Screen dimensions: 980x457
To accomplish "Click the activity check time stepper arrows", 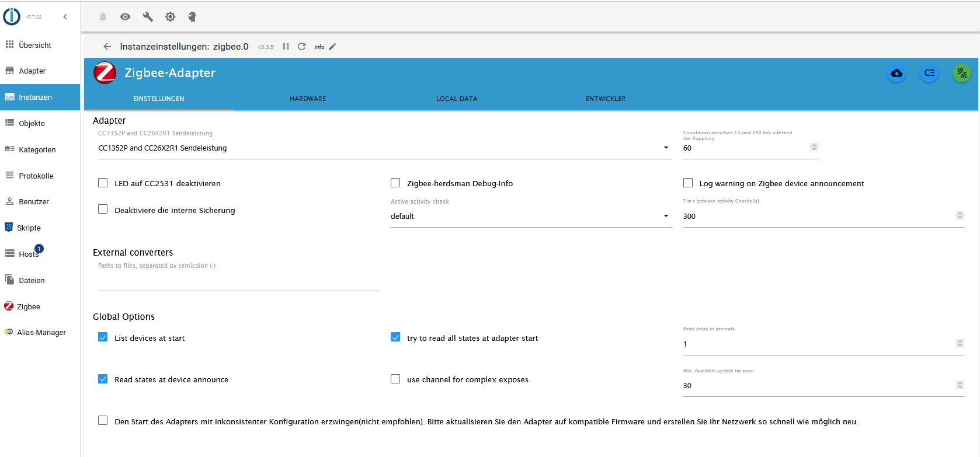I will 960,215.
